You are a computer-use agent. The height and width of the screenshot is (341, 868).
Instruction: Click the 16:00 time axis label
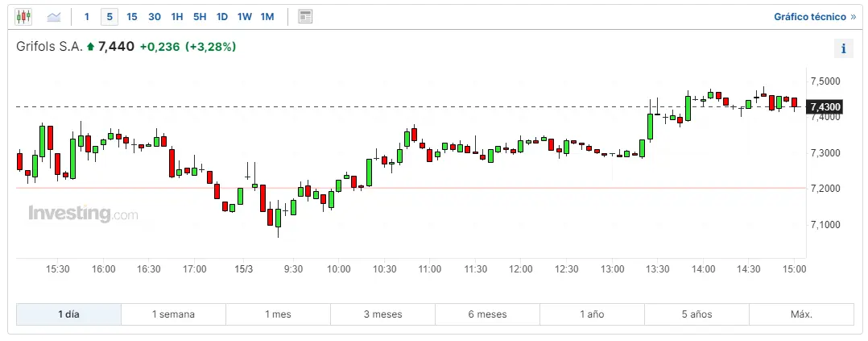[104, 269]
